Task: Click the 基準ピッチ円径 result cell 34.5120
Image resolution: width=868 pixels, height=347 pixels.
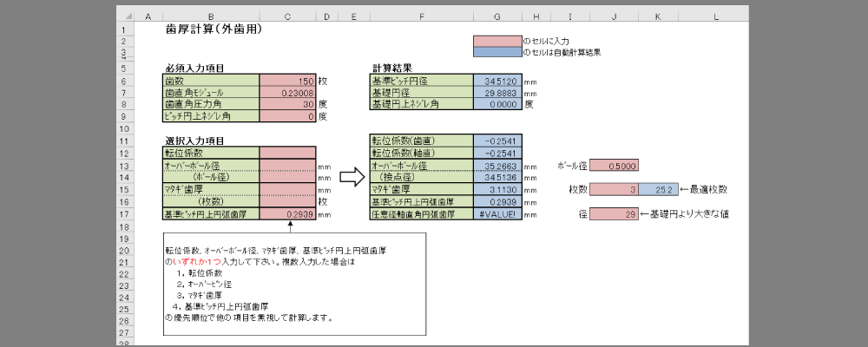Action: 496,81
